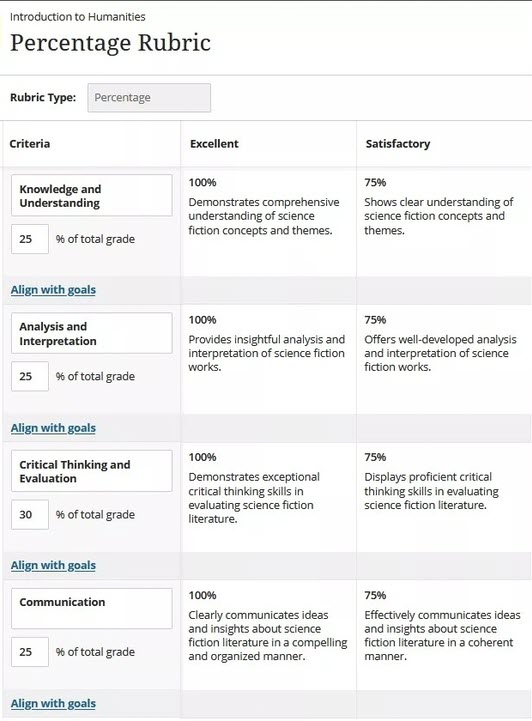Open Align with goals under Knowledge and Understanding
This screenshot has width=532, height=721.
(x=53, y=290)
